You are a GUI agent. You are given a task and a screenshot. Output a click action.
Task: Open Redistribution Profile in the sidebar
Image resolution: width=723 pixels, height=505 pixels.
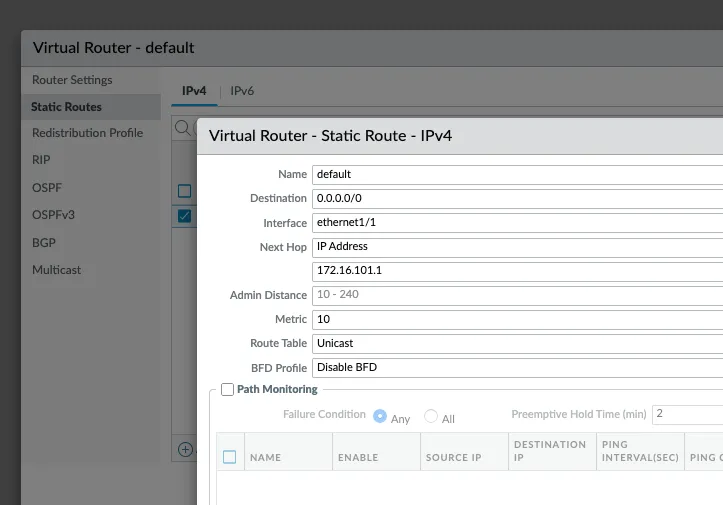pyautogui.click(x=88, y=133)
